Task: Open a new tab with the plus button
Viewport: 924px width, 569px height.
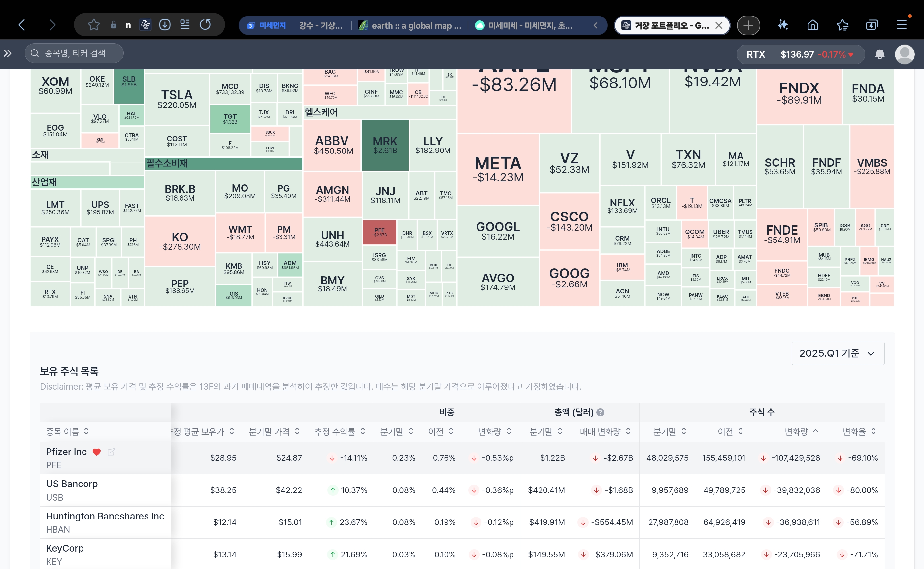Action: point(748,26)
